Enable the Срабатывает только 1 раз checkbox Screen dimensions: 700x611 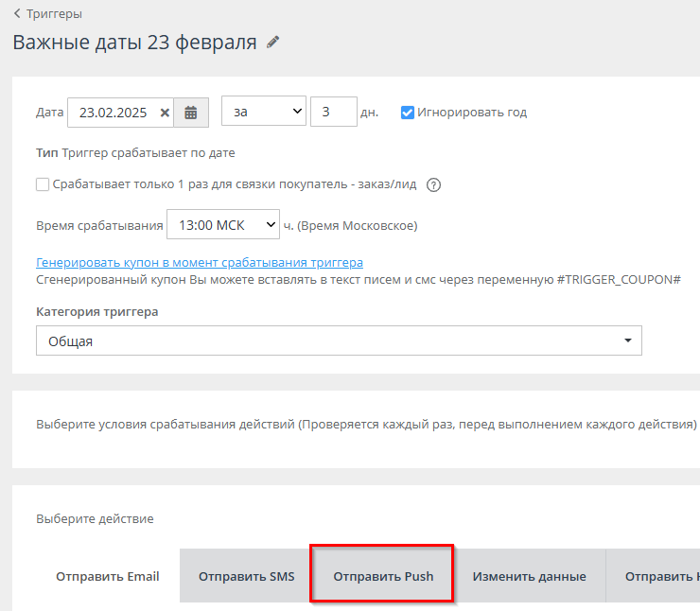[43, 184]
